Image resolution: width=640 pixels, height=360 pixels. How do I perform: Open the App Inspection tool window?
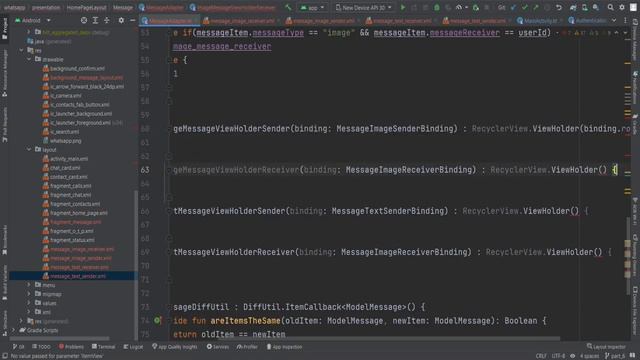pos(284,347)
